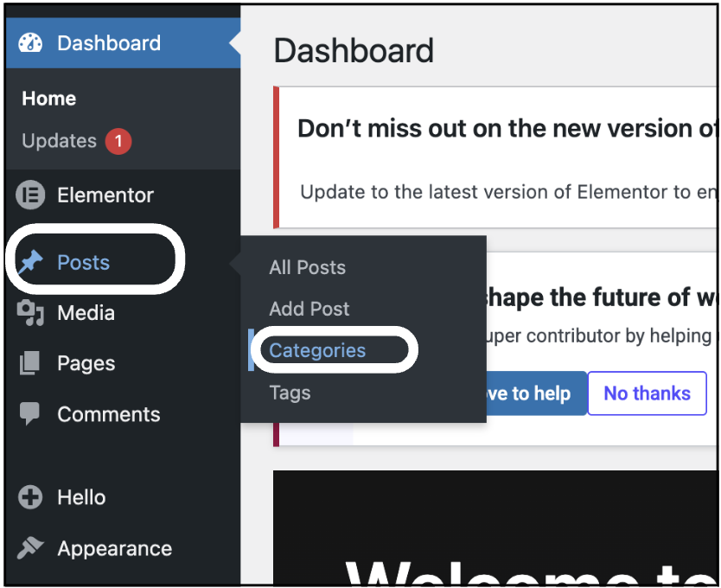The height and width of the screenshot is (588, 721).
Task: Click the Media camera icon
Action: (x=30, y=313)
